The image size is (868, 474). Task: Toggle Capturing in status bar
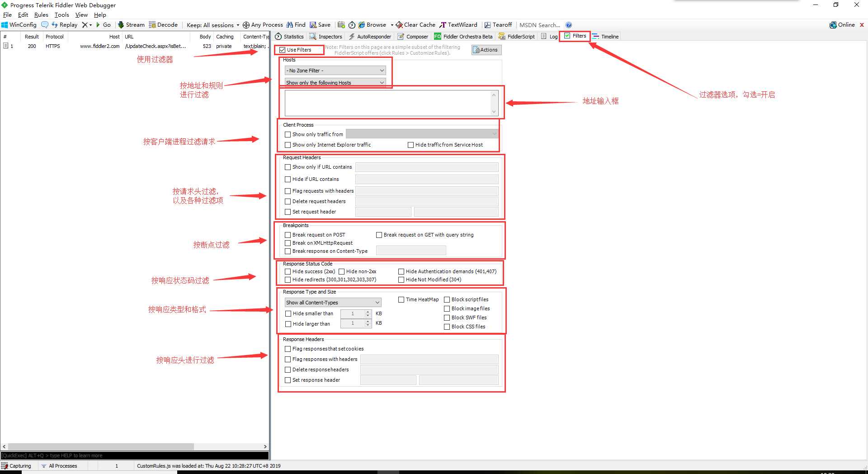click(16, 466)
